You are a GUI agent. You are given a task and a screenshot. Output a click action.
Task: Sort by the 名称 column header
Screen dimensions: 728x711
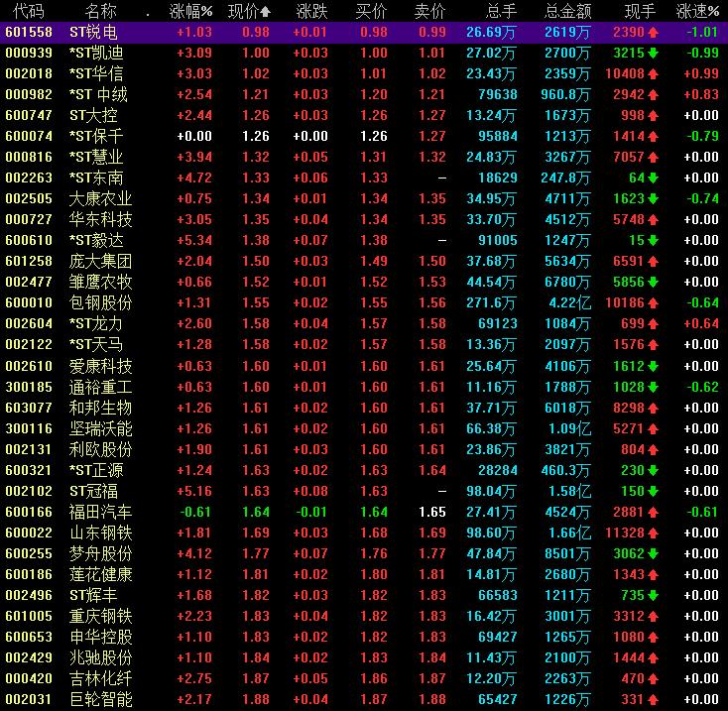[101, 11]
